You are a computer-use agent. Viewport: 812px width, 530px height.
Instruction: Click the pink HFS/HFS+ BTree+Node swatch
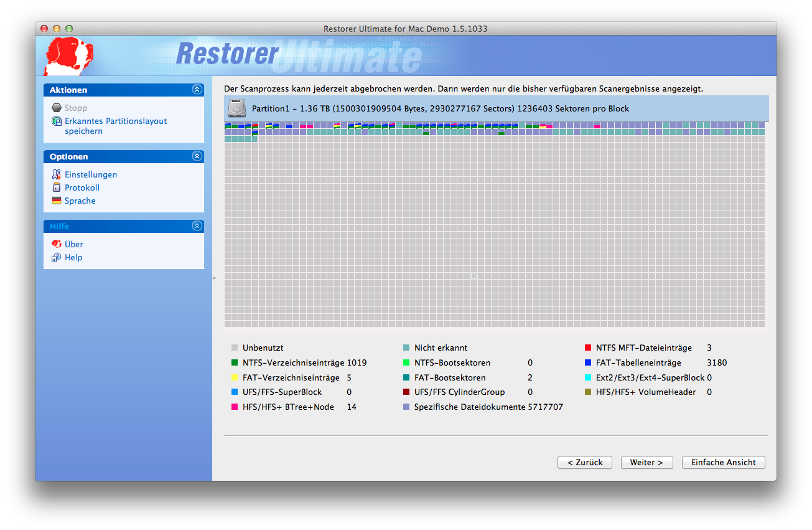pyautogui.click(x=235, y=407)
